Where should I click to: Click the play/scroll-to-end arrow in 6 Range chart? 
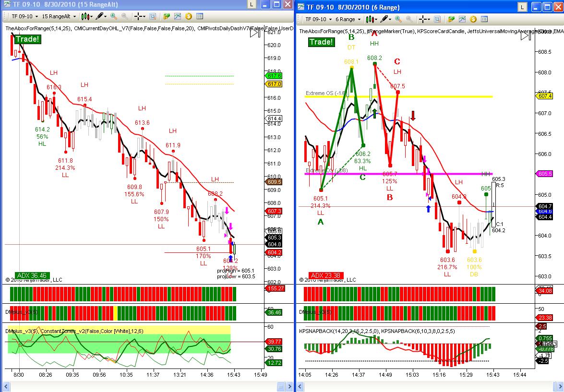point(526,35)
